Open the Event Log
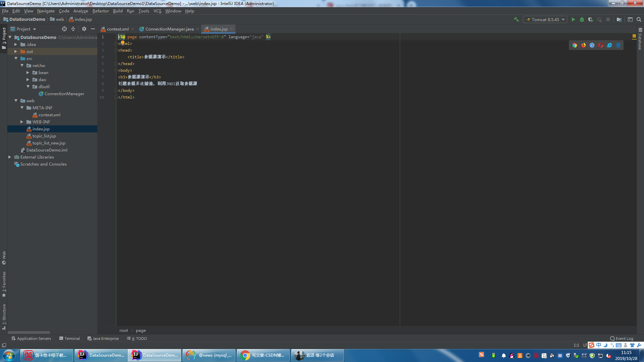Screen dimensions: 644x362 (x=622, y=338)
